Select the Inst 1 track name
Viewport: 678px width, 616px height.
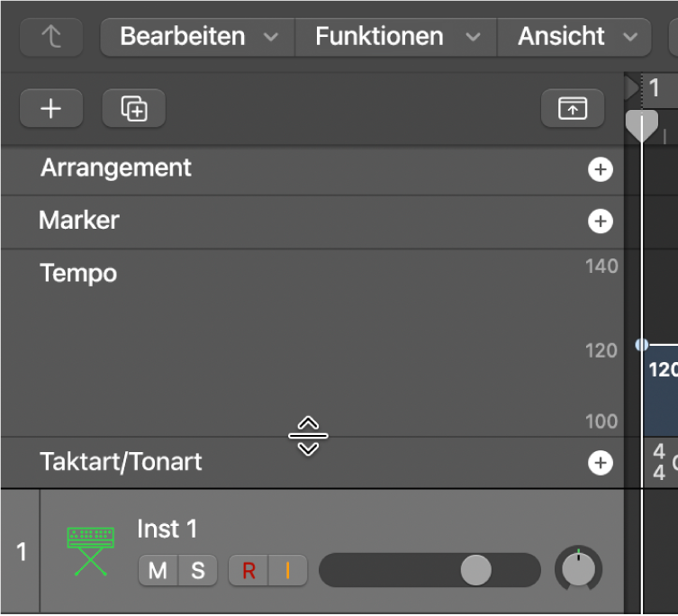point(167,529)
